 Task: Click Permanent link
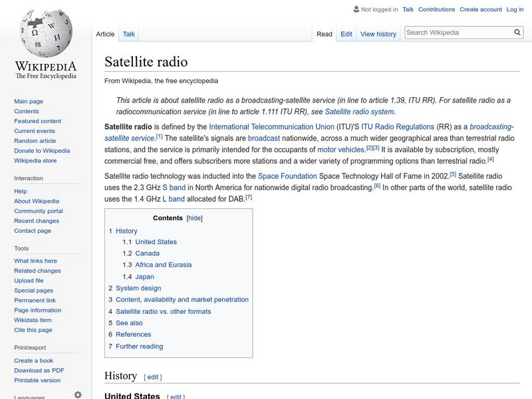point(35,300)
